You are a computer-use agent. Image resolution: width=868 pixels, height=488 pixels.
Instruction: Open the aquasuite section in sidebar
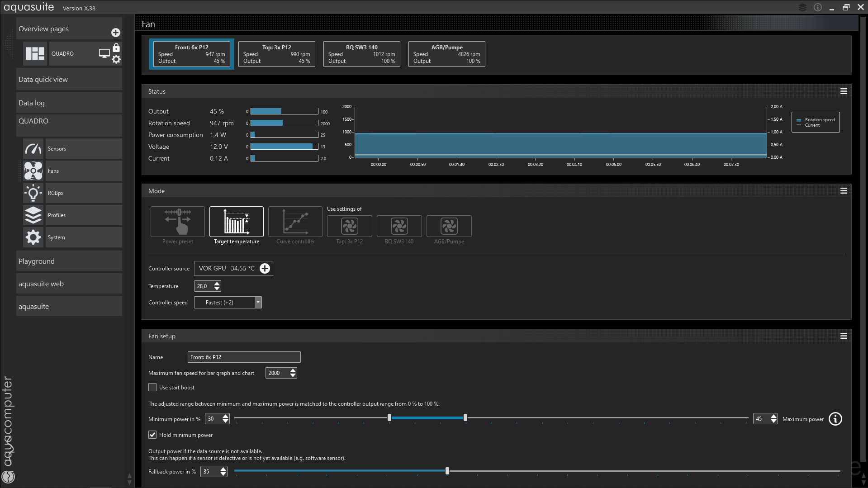point(69,306)
